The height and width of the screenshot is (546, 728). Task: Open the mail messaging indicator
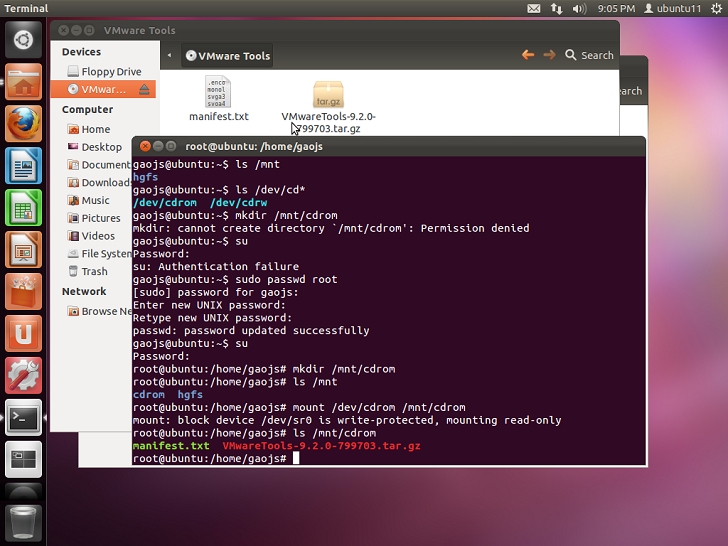point(534,8)
